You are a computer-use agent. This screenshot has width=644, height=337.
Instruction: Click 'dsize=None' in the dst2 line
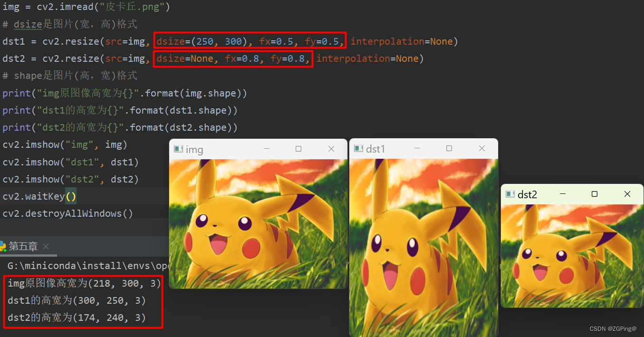[185, 58]
